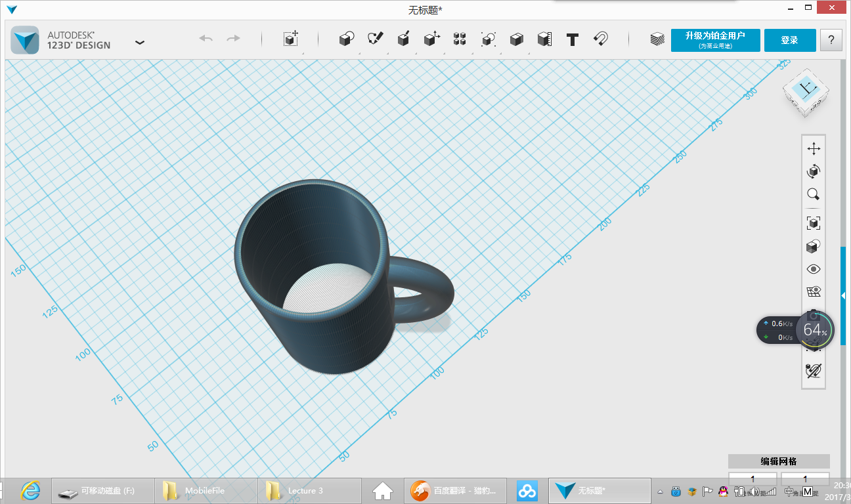Undo the last action
The width and height of the screenshot is (851, 504).
tap(206, 39)
